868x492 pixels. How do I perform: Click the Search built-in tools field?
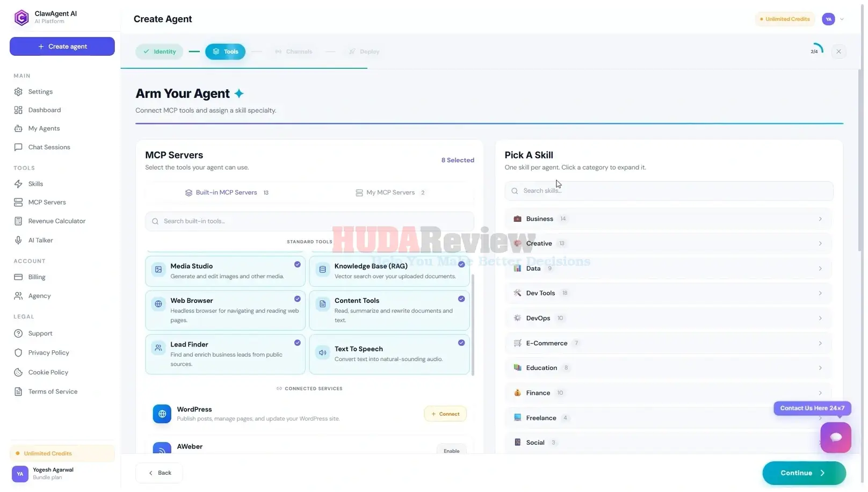(309, 221)
